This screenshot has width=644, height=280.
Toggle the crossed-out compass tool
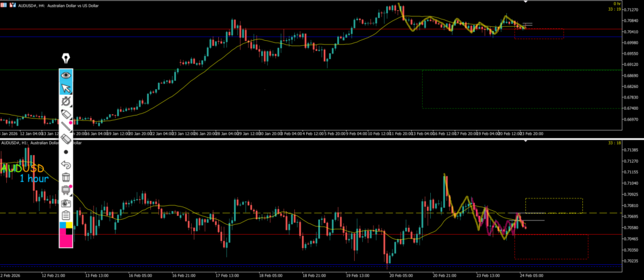(66, 101)
